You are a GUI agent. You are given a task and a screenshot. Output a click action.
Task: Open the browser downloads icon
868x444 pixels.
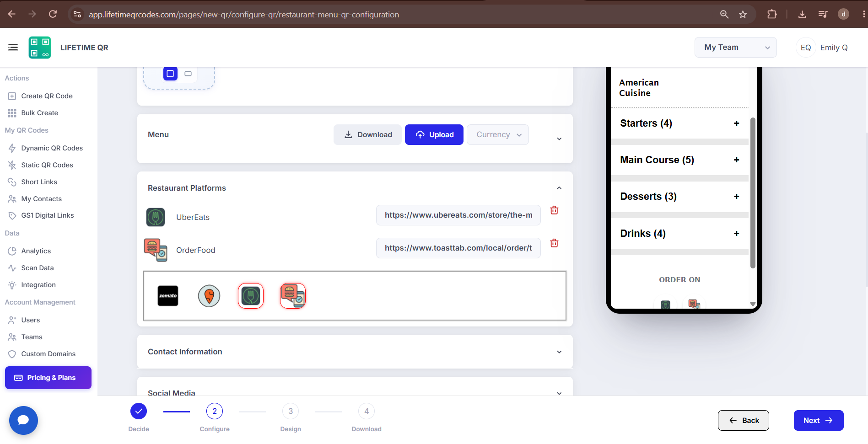(x=802, y=14)
